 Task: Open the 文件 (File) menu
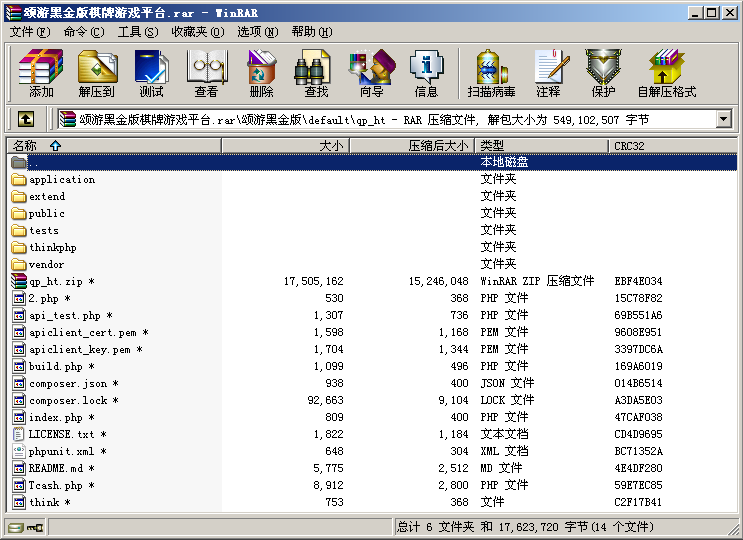pyautogui.click(x=30, y=32)
